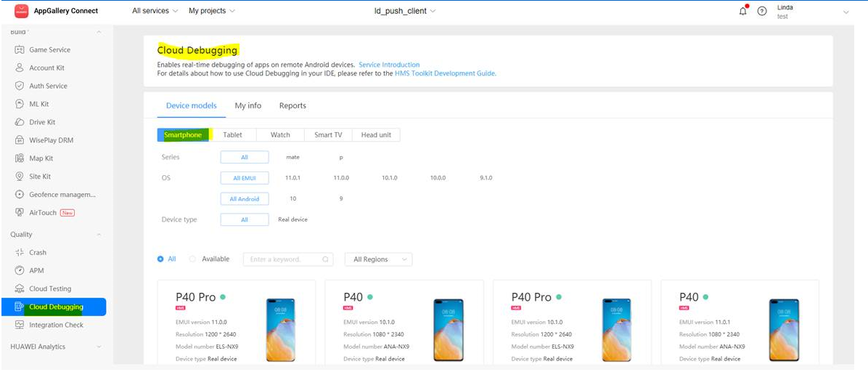Filter by the p series
The width and height of the screenshot is (868, 380).
(341, 158)
